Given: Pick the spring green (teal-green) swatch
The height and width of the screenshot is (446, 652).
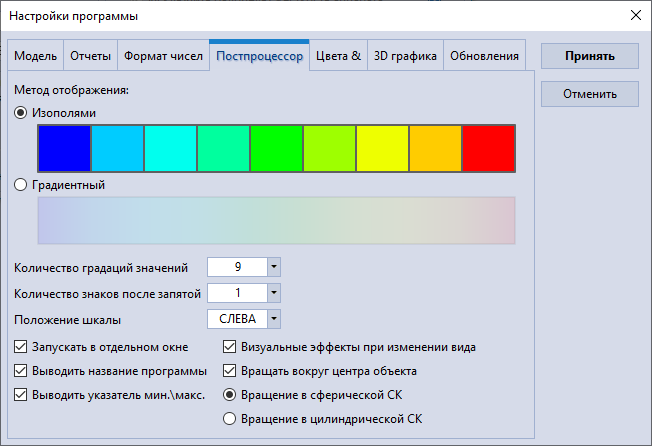Looking at the screenshot, I should click(x=224, y=148).
